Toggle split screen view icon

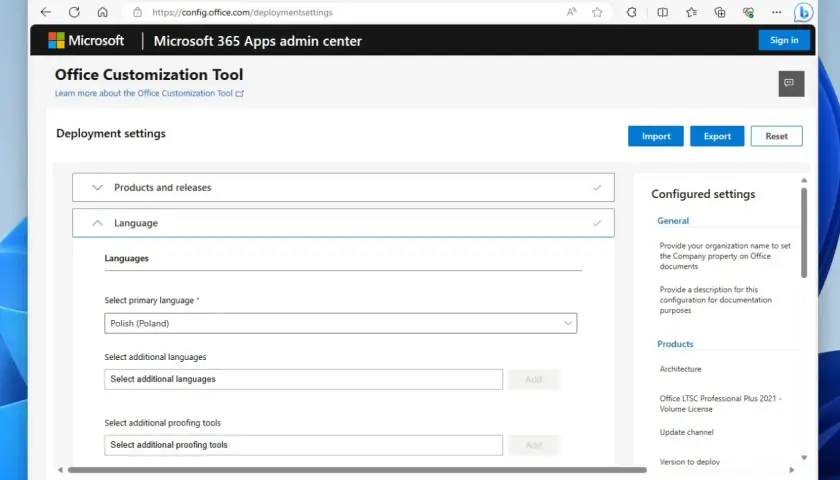(663, 12)
